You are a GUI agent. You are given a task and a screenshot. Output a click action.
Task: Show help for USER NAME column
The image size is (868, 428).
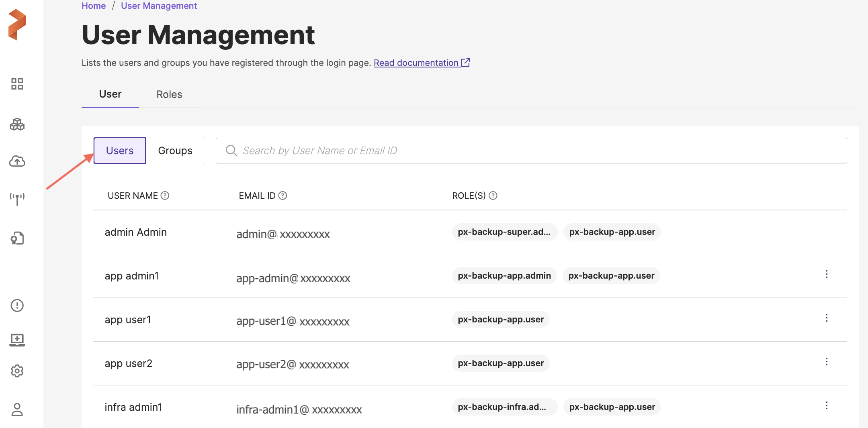(165, 196)
